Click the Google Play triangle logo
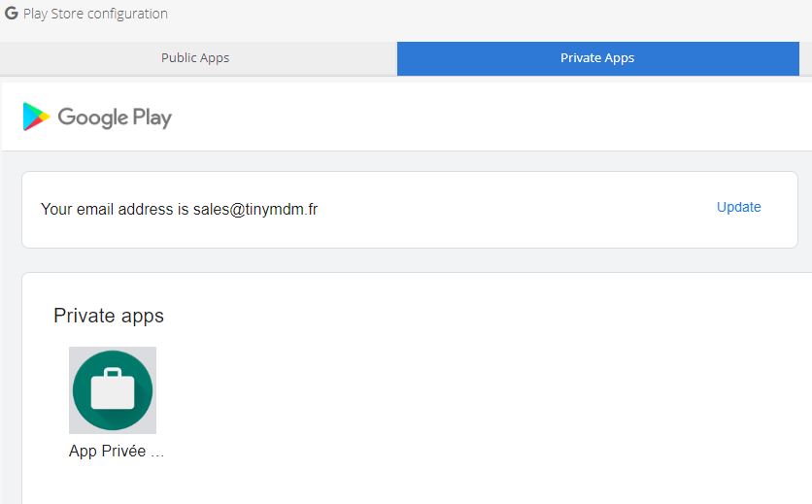Image resolution: width=812 pixels, height=504 pixels. [36, 117]
